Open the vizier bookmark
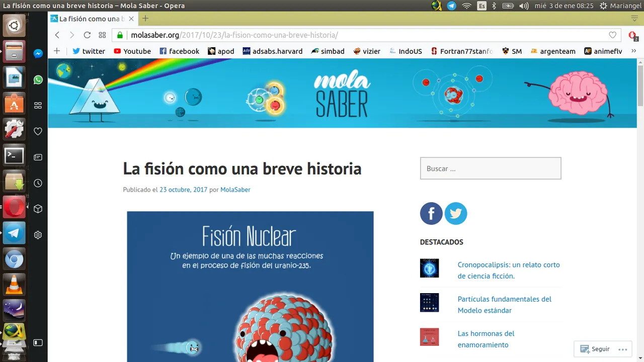Screen dimensions: 644x362 click(x=367, y=51)
